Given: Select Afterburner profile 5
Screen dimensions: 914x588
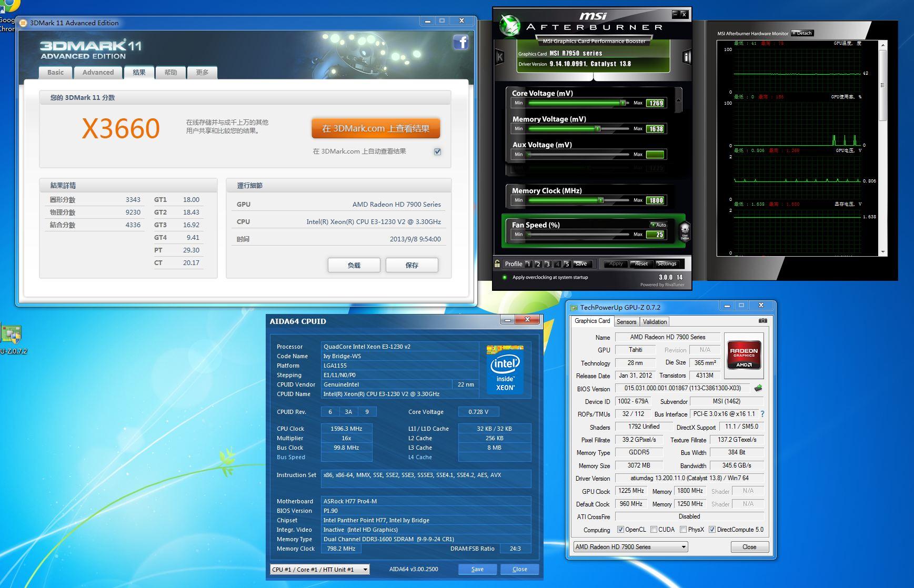Looking at the screenshot, I should tap(567, 264).
